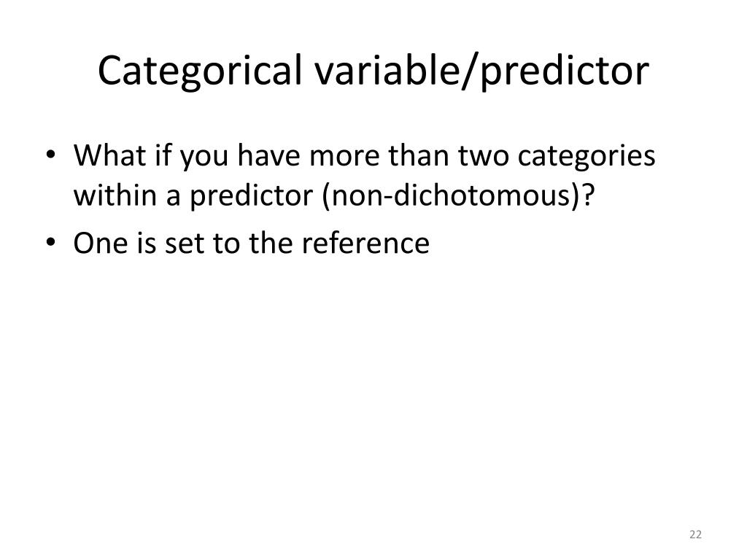Screen dimensions: 747x560
Task: Click '(non-dichotomous)?' text
Action: click(459, 195)
